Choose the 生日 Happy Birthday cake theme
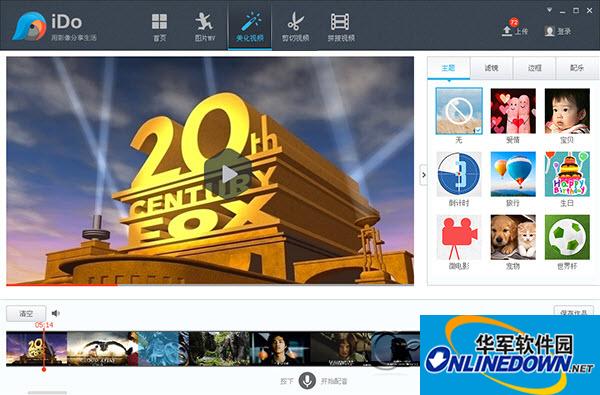This screenshot has height=395, width=600. click(567, 174)
